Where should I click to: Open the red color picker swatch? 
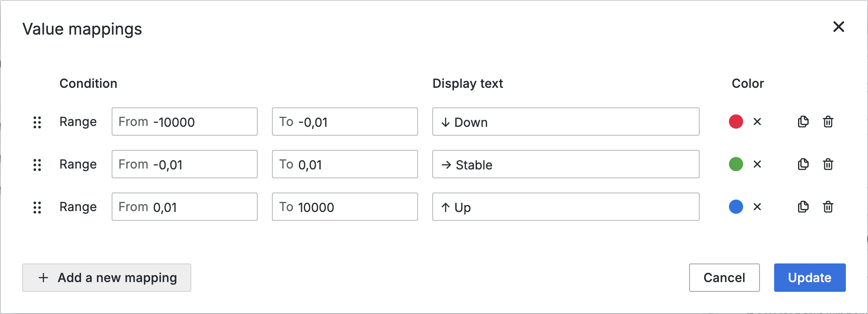coord(736,122)
